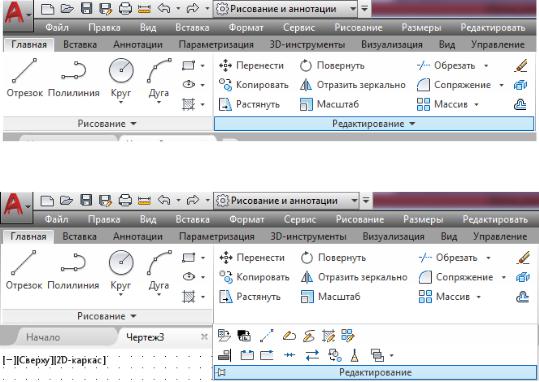The height and width of the screenshot is (382, 539).
Task: Click Масштаб scale tool in lower window
Action: (x=330, y=296)
